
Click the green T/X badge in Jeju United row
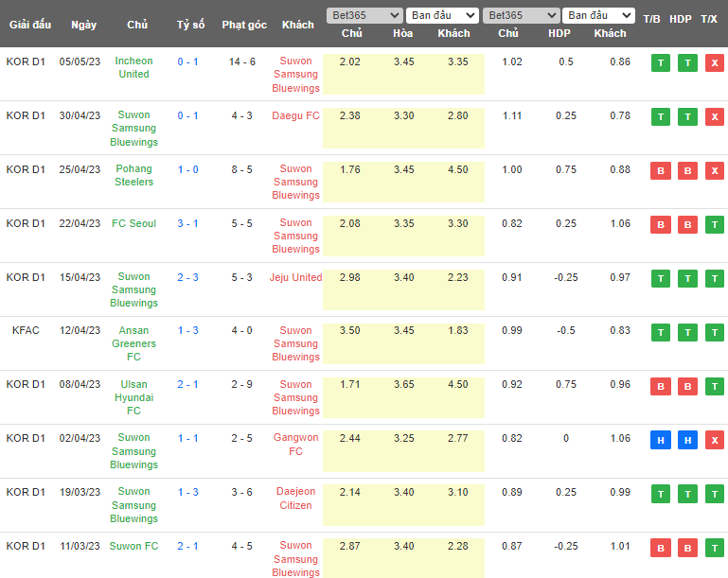(714, 279)
